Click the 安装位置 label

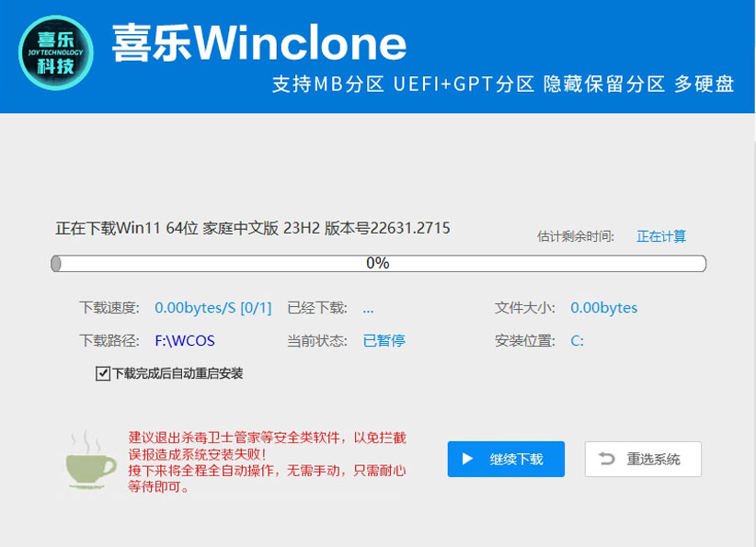pos(525,341)
